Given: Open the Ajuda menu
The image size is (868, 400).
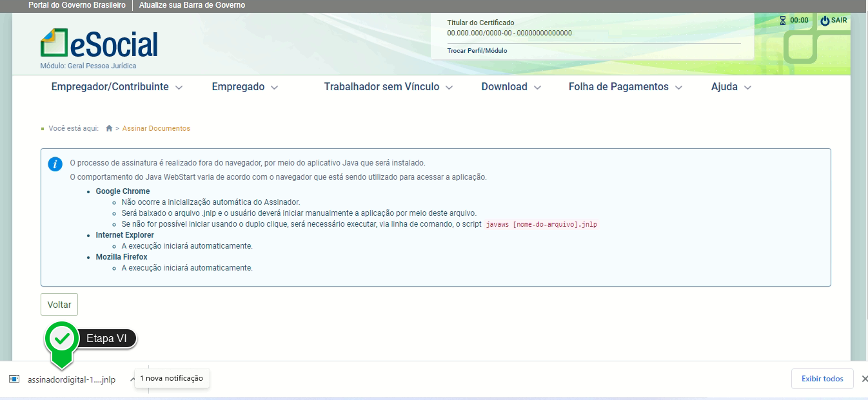Looking at the screenshot, I should 731,87.
